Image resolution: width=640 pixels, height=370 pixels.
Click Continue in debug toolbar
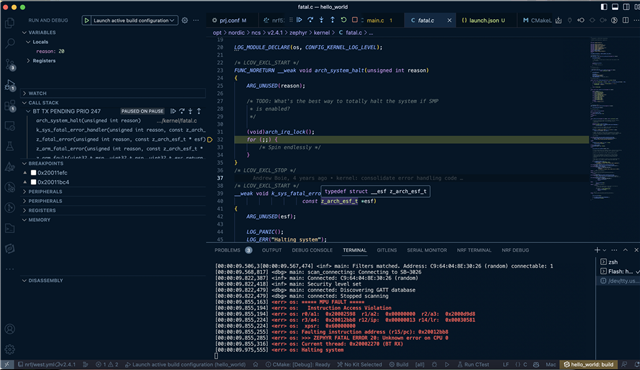click(x=299, y=20)
